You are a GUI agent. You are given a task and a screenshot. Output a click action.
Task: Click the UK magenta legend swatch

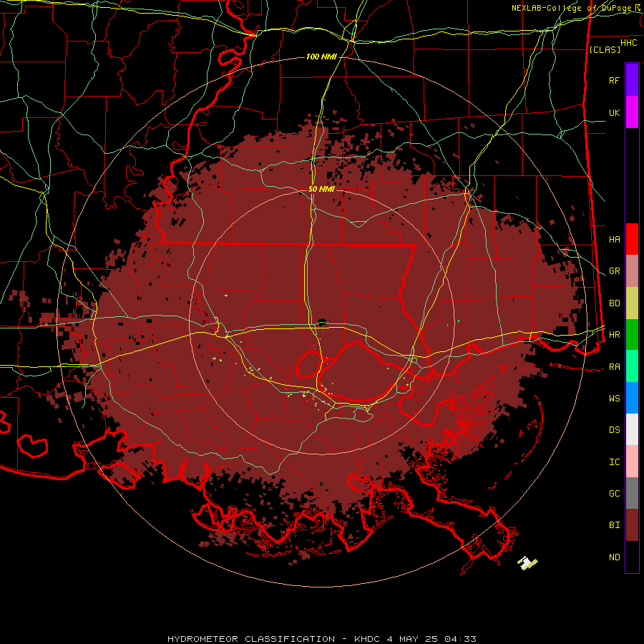click(x=632, y=112)
